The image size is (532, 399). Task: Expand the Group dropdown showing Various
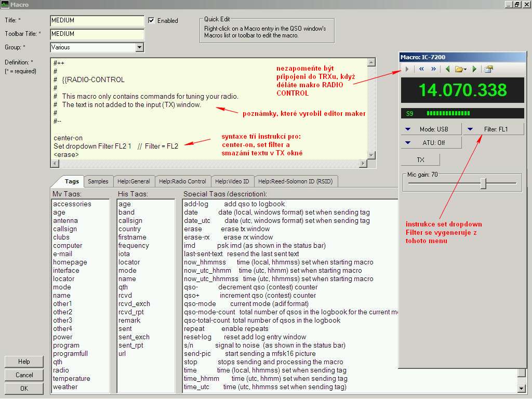[139, 47]
